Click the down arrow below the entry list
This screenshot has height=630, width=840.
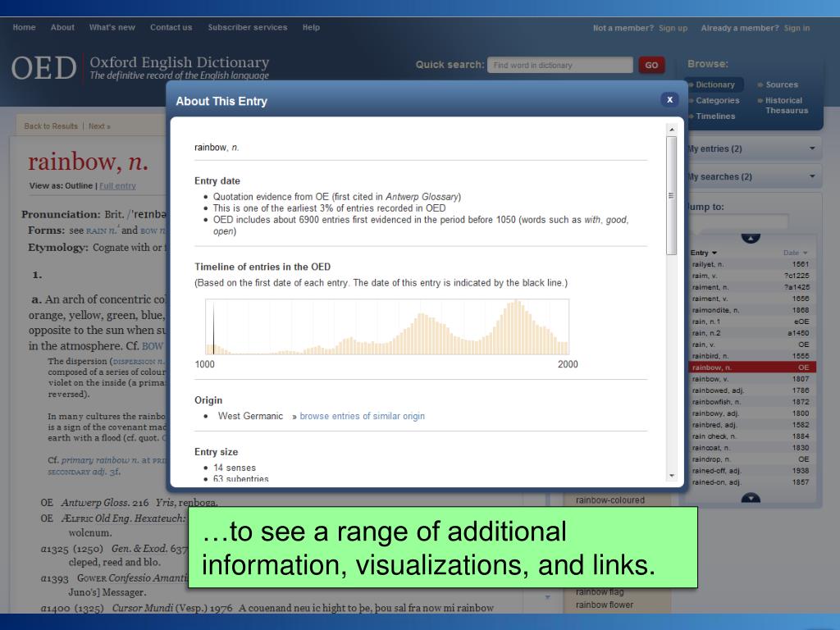pyautogui.click(x=751, y=498)
